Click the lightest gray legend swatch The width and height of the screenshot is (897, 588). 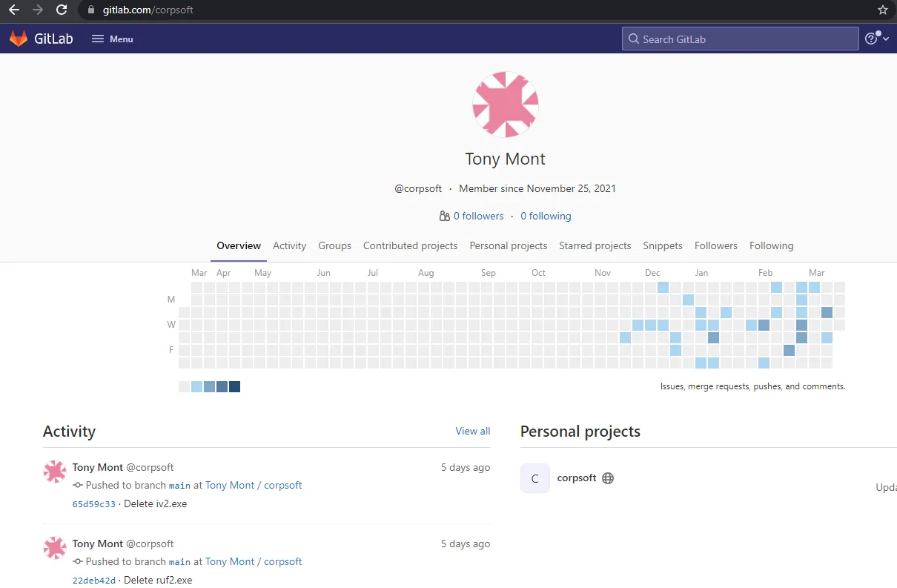(184, 386)
